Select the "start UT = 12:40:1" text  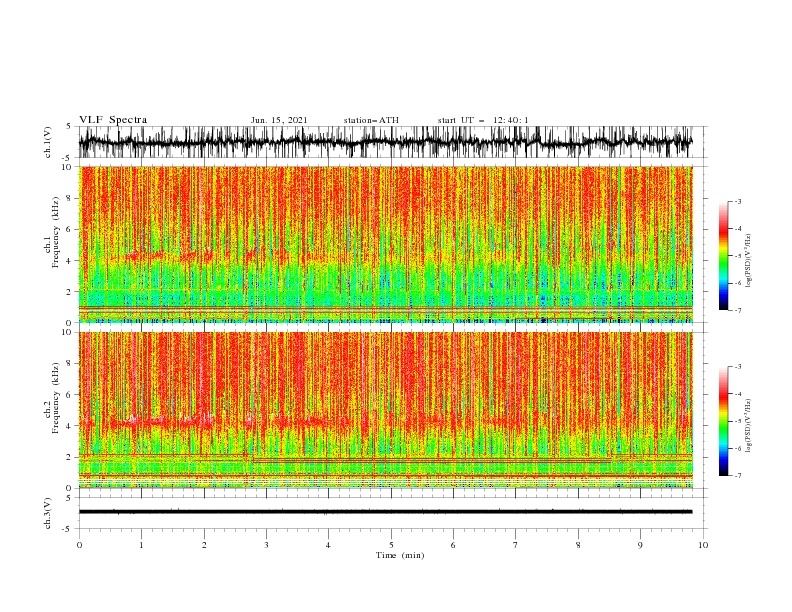point(483,120)
